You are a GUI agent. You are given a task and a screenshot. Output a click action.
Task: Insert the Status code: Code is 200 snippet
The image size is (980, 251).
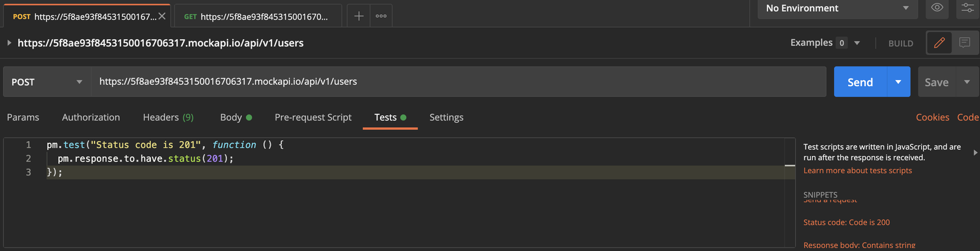point(846,223)
